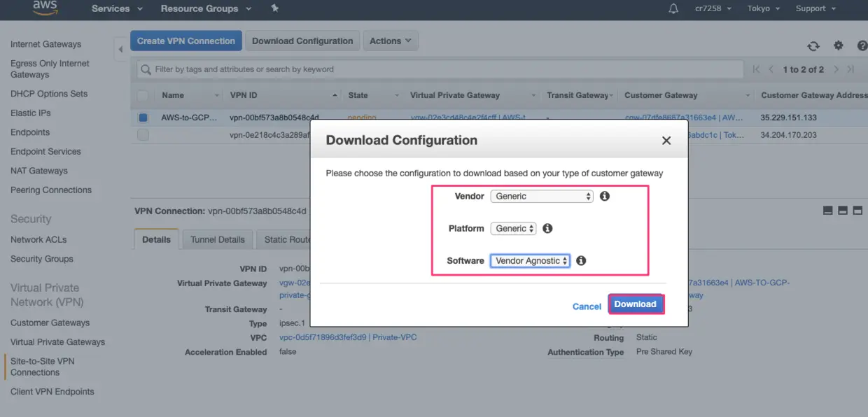Expand the Services menu

tap(117, 8)
